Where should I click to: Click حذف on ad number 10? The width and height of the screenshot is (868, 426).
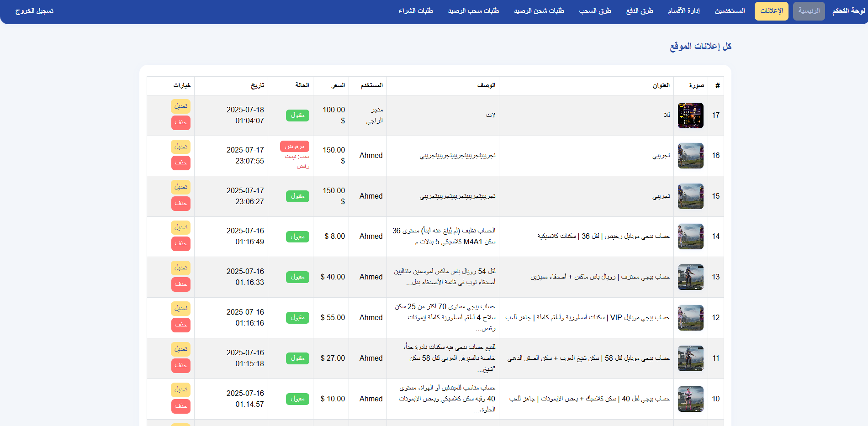[x=180, y=406]
